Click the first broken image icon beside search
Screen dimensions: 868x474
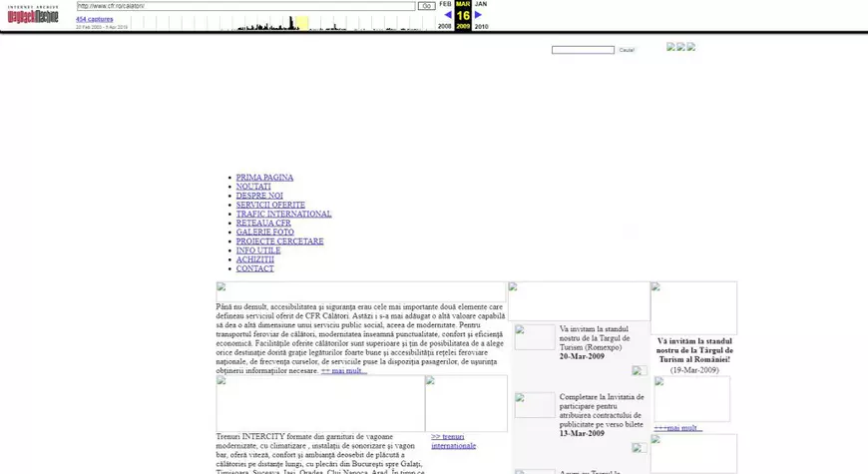pos(670,47)
